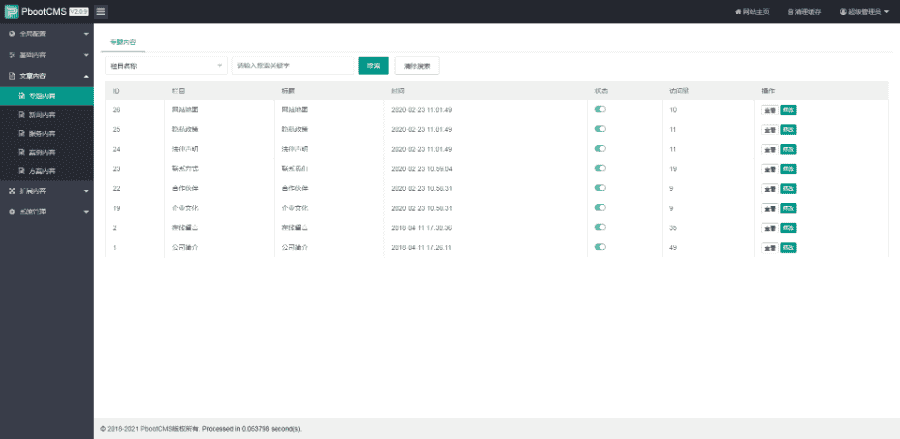Click the user avatar icon of 超级管理员
The width and height of the screenshot is (900, 439).
point(843,11)
